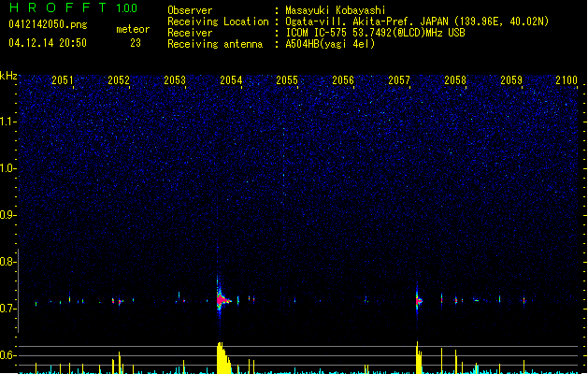
Task: Click frequency axis label 0.6
Action: [x=7, y=355]
